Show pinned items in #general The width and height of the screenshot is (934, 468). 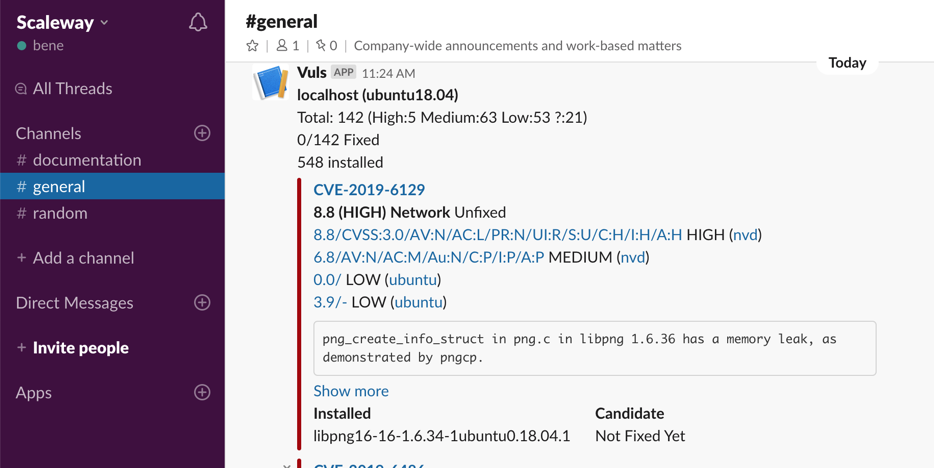327,46
